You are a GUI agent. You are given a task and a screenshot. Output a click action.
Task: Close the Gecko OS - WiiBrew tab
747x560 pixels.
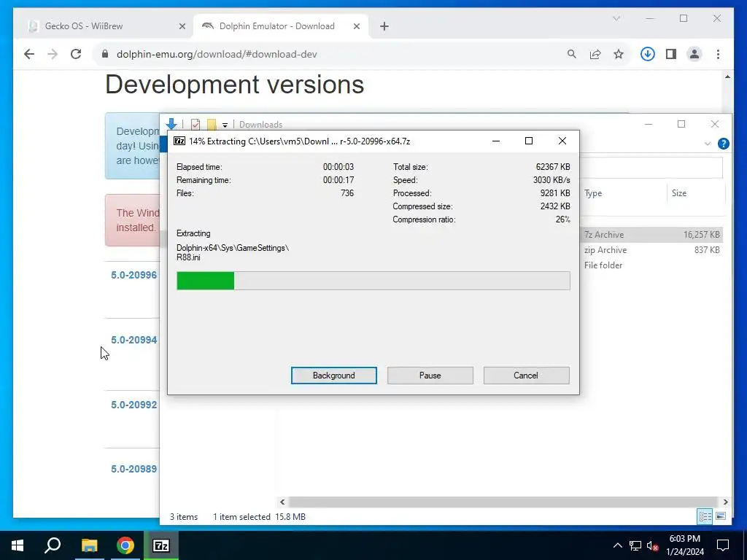click(x=182, y=27)
